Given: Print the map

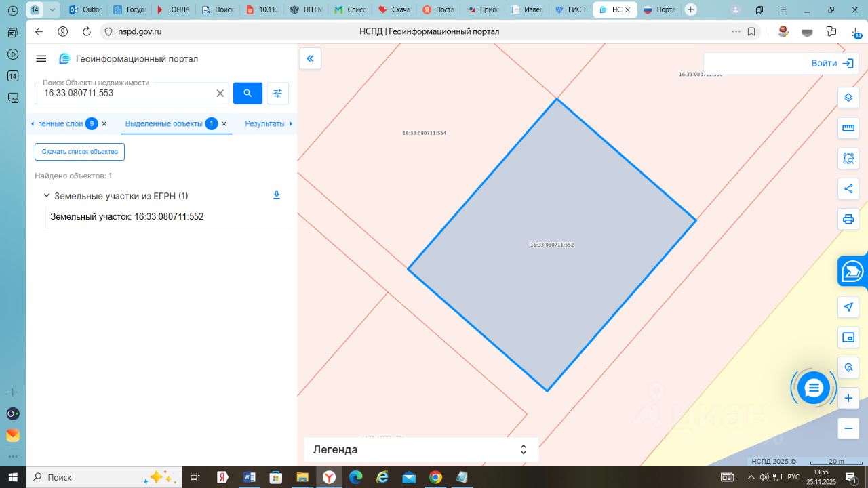Looking at the screenshot, I should coord(848,220).
